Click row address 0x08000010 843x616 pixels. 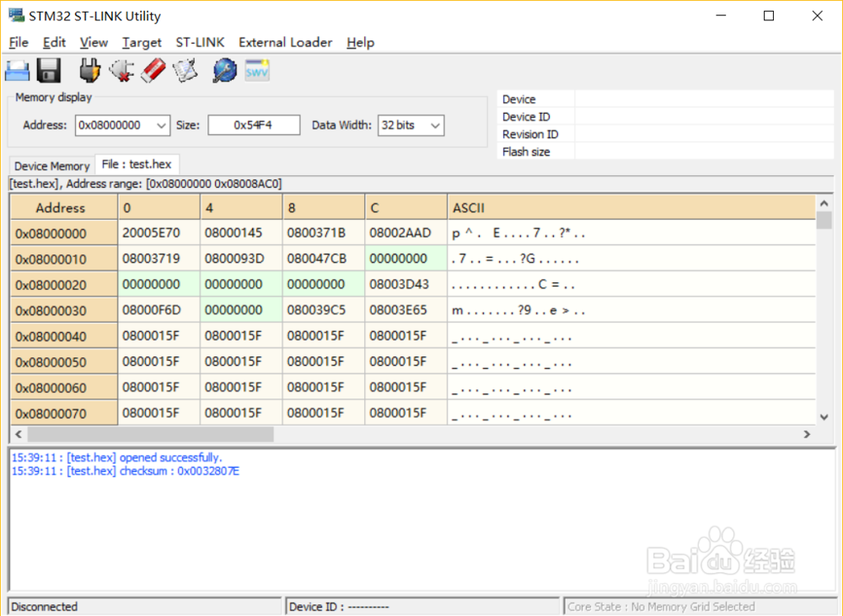64,259
